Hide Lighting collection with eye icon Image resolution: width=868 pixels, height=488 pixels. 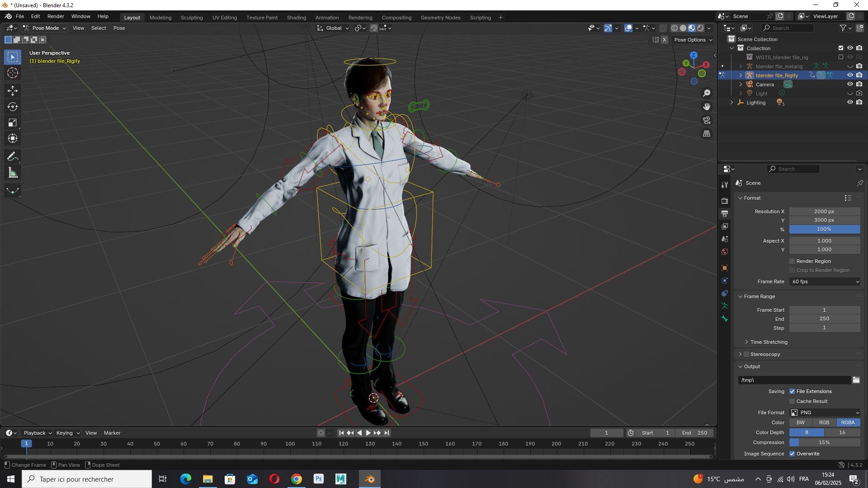coord(850,103)
